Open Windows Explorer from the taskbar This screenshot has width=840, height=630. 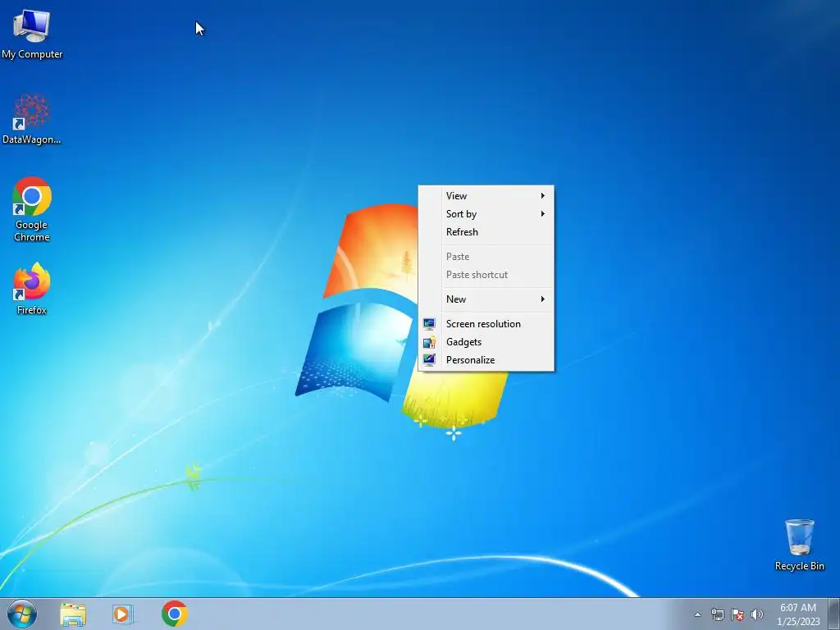(73, 614)
